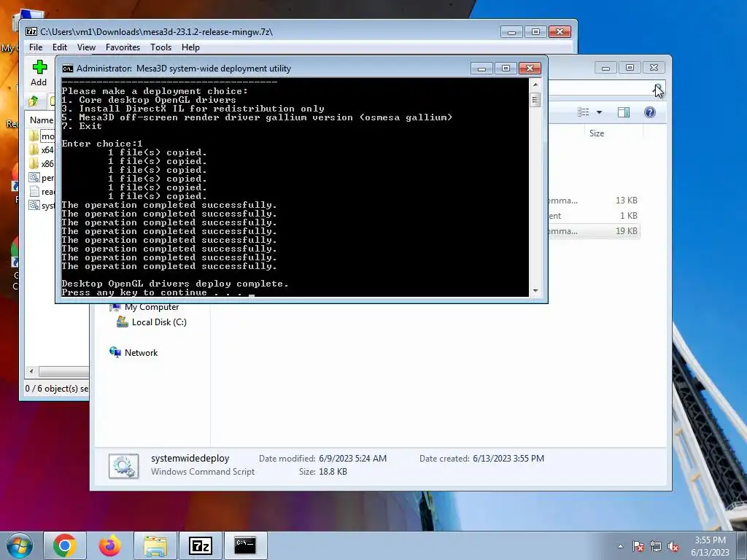
Task: Open Google Chrome from the taskbar
Action: tap(65, 545)
